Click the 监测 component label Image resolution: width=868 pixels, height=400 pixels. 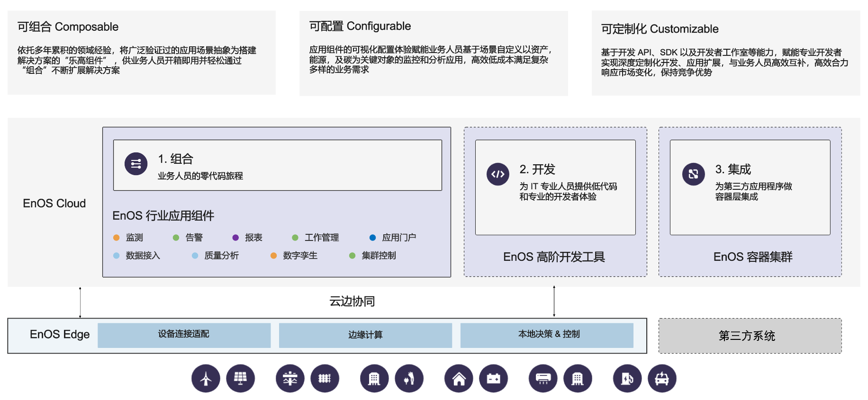(135, 238)
